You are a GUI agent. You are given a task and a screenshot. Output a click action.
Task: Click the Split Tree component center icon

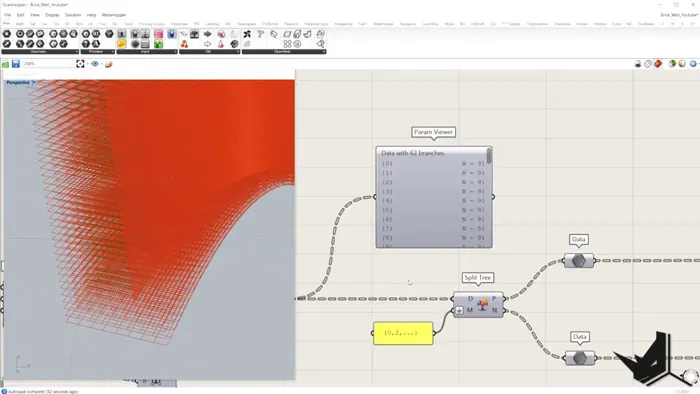click(482, 305)
